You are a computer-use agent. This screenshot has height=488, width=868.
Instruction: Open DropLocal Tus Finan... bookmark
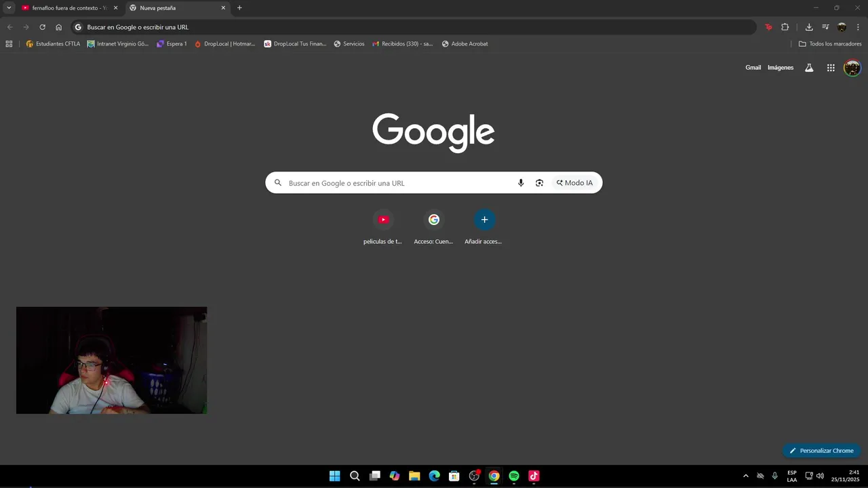click(295, 44)
